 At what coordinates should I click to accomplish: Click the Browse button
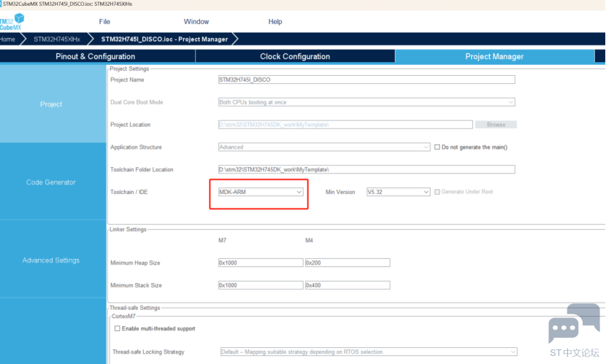[x=496, y=124]
